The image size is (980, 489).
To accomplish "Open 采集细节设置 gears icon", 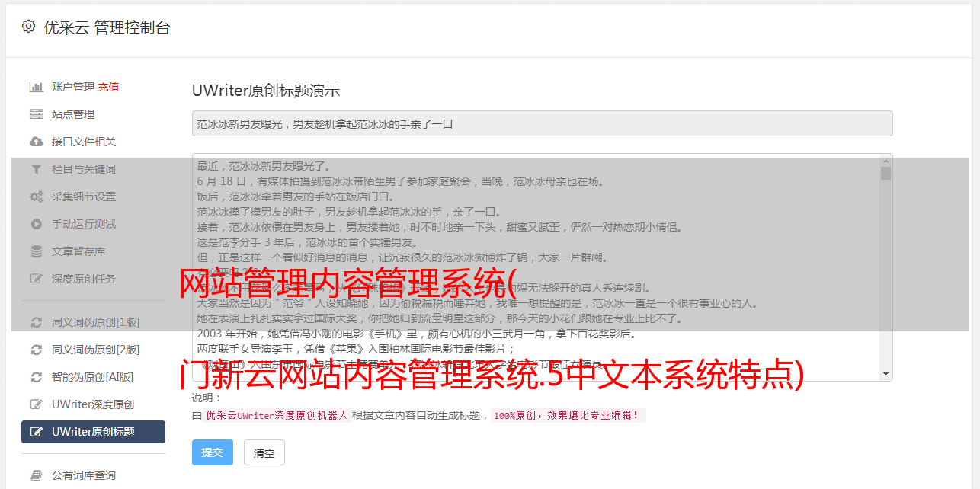I will pos(36,197).
